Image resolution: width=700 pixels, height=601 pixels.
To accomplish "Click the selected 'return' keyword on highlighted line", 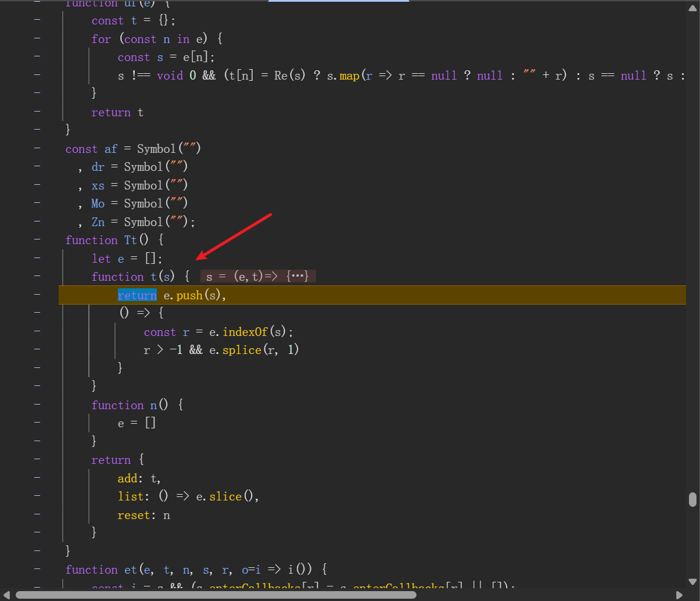I will 137,295.
